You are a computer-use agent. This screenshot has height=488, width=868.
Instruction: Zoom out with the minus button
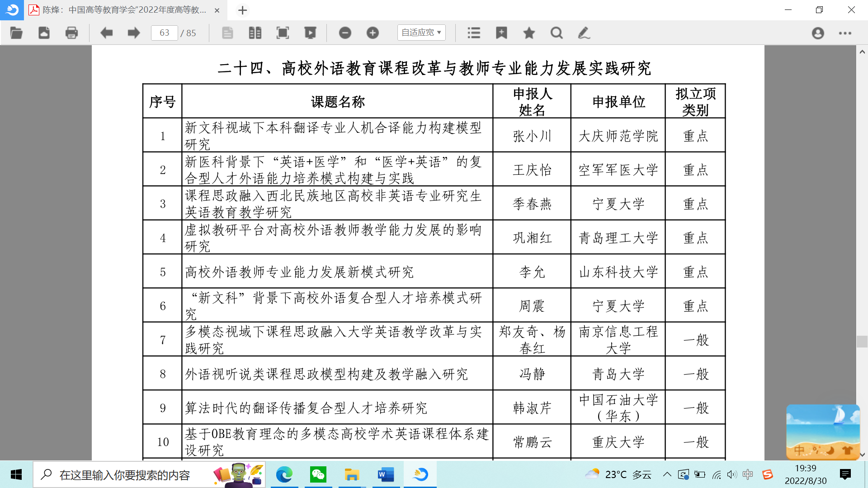click(x=345, y=33)
